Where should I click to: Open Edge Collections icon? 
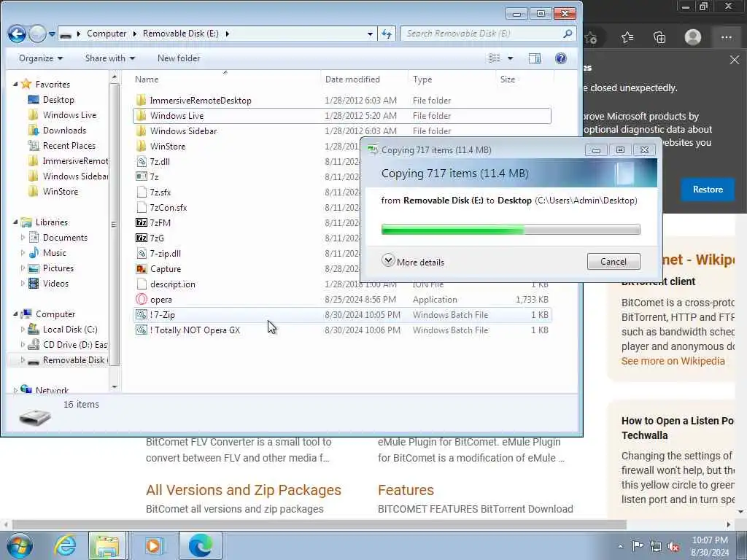click(659, 37)
